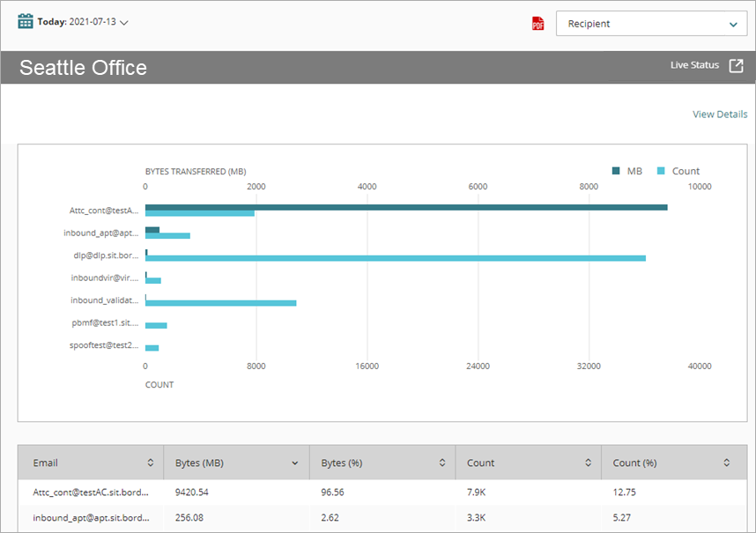Click the sort icon on the Count column

tap(589, 463)
